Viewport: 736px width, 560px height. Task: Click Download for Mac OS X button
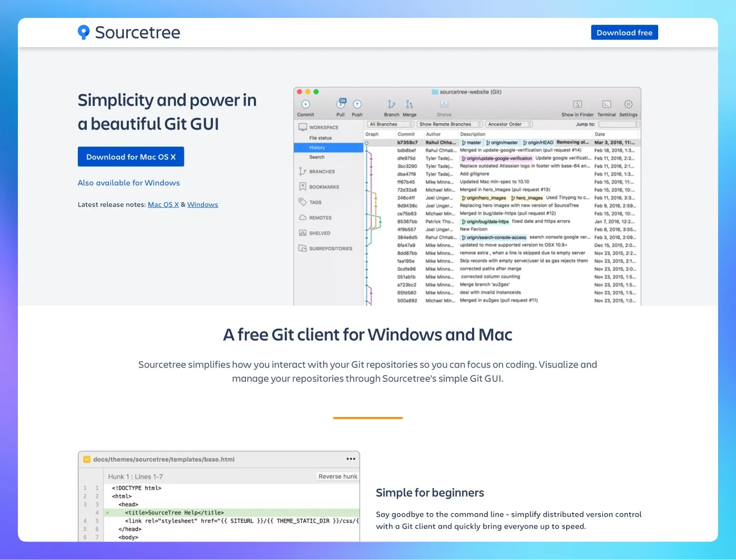[x=131, y=157]
